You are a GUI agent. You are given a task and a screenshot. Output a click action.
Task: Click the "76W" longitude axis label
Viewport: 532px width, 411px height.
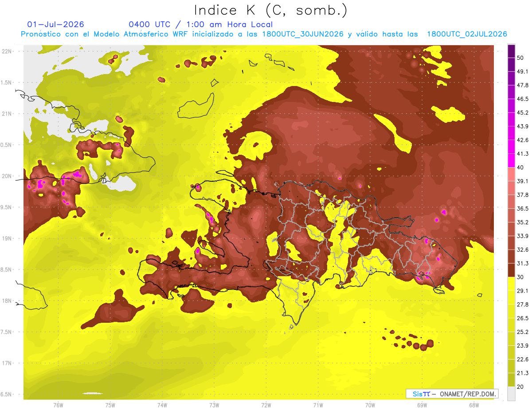pos(58,405)
